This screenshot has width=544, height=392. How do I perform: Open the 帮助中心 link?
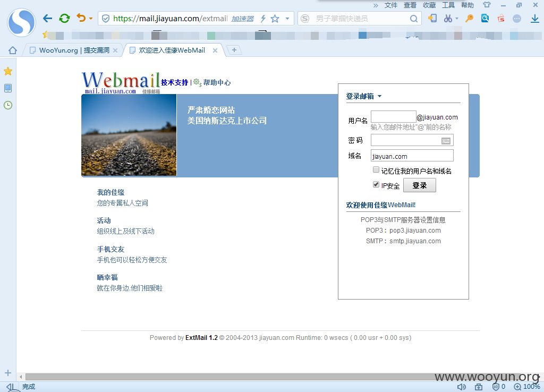[217, 82]
